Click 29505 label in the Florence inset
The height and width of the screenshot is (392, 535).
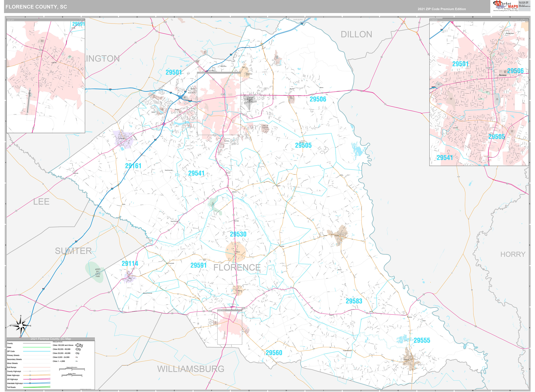coord(497,137)
